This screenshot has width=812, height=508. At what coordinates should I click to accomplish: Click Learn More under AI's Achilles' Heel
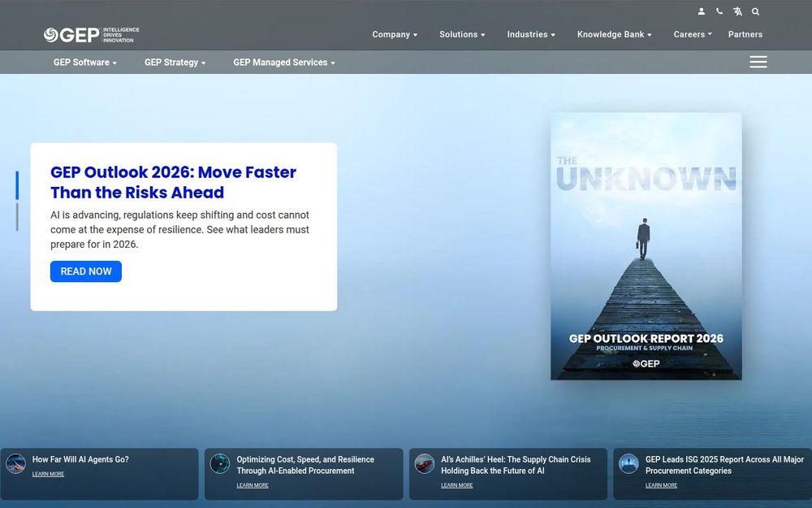coord(456,486)
